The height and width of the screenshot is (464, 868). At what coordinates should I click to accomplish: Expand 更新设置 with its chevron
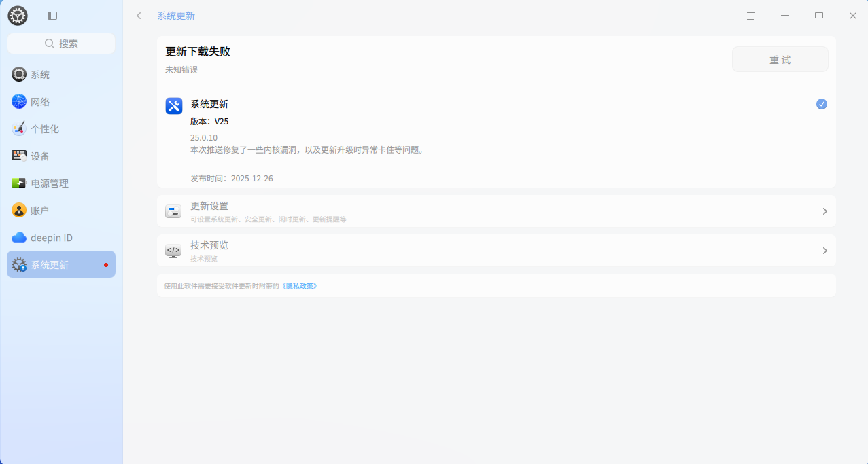tap(825, 211)
